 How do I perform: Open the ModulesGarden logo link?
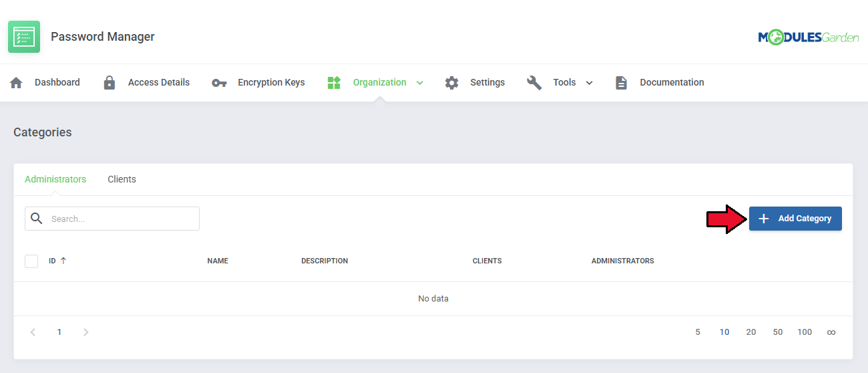point(809,37)
